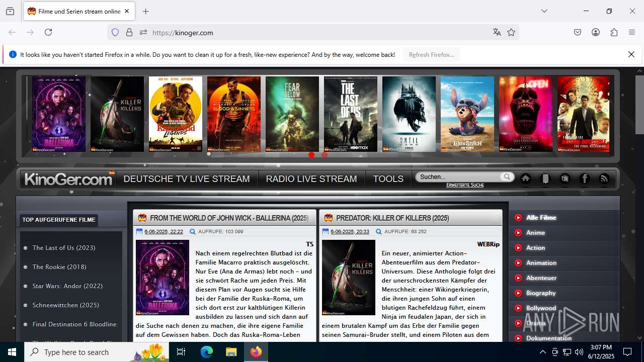Screen dimensions: 644x362
Task: Open the RSS feed icon
Action: (604, 178)
